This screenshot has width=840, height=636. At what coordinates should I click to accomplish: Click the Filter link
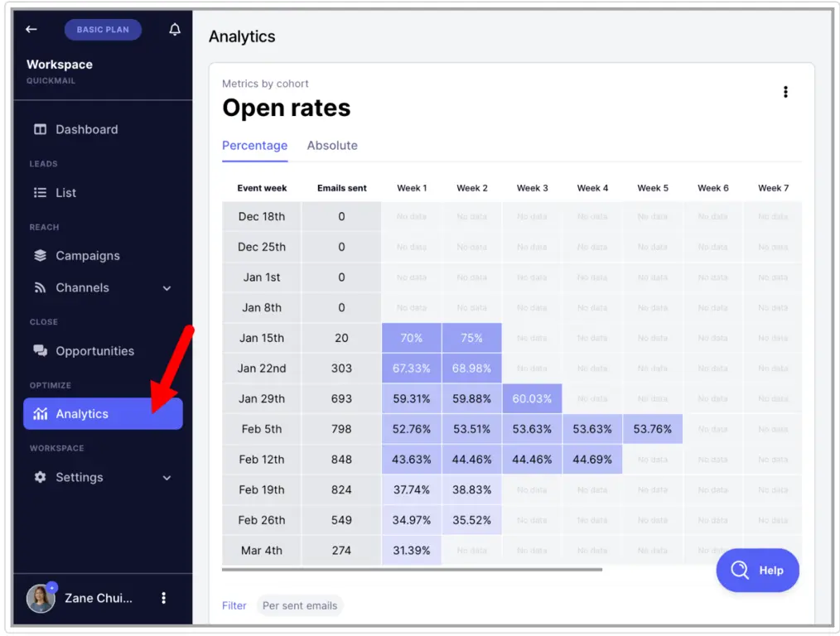point(234,605)
